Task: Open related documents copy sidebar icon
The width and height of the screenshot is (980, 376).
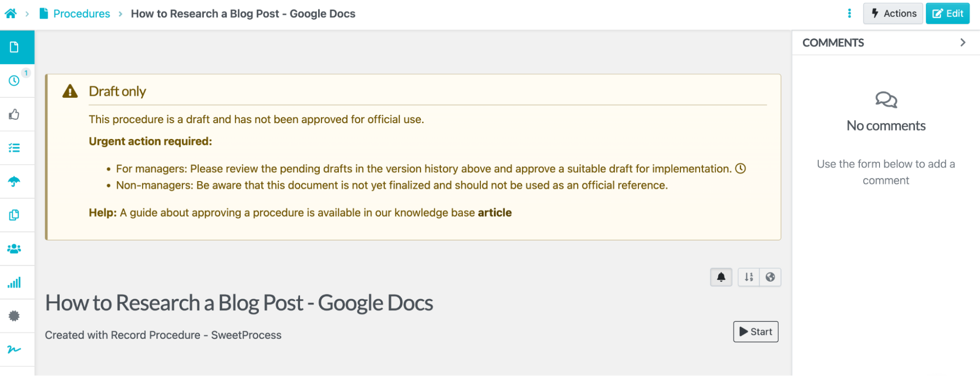Action: (14, 215)
